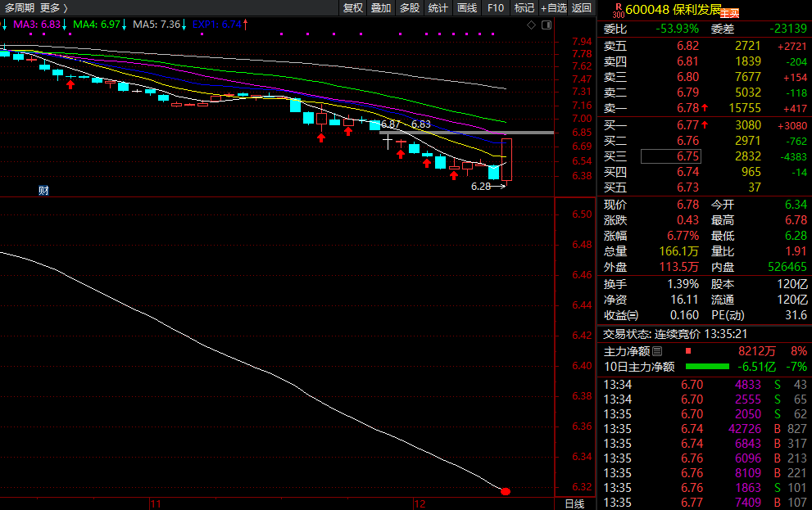Toggle the 标记 mark button
Image resolution: width=812 pixels, height=510 pixels.
524,7
